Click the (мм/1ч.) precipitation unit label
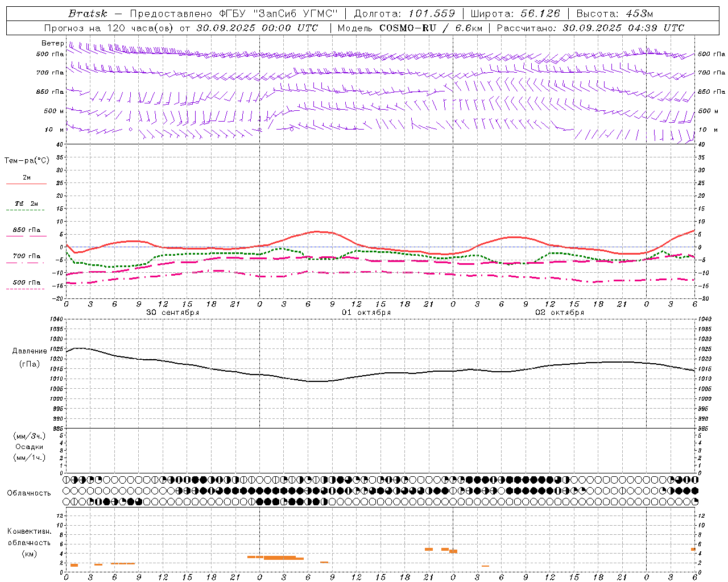Screen dimensions: 728x582 tap(30, 458)
